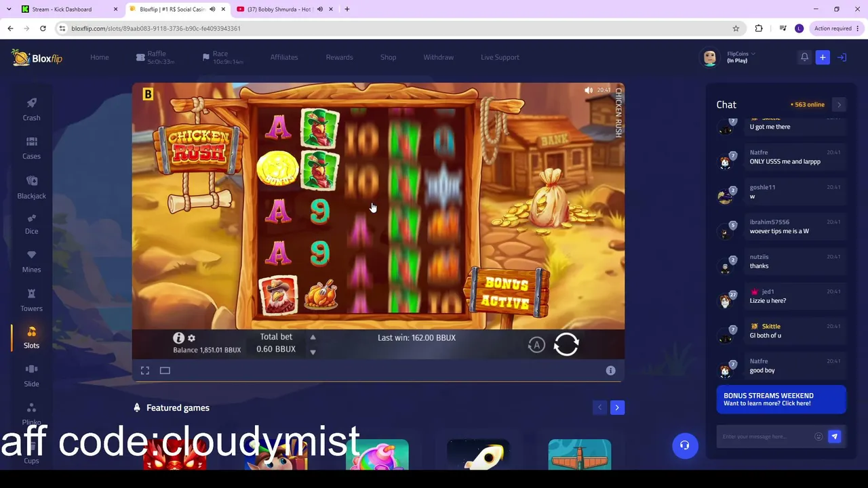Spin the Chicken Rush slot reels
This screenshot has width=868, height=488.
click(566, 344)
